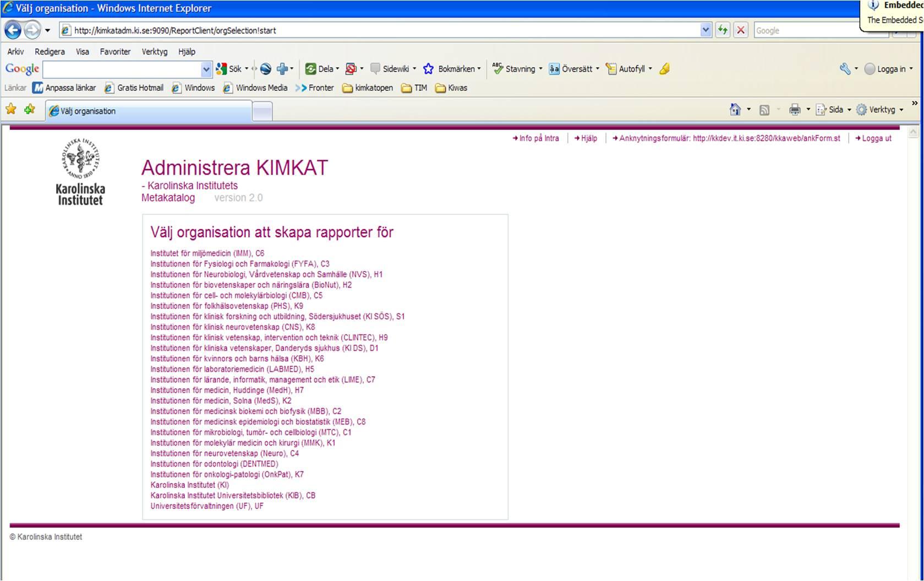The width and height of the screenshot is (924, 581).
Task: Expand the Google search box dropdown
Action: click(206, 69)
